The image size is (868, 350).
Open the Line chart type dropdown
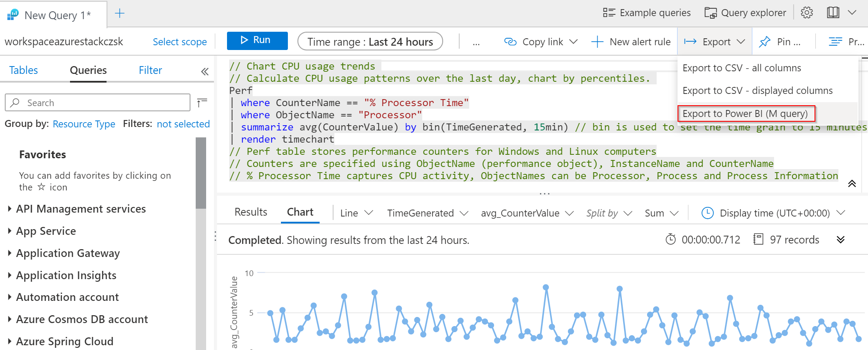point(356,213)
